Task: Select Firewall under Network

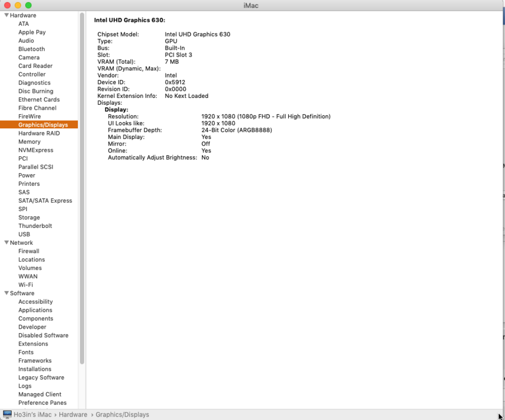Action: (x=29, y=251)
